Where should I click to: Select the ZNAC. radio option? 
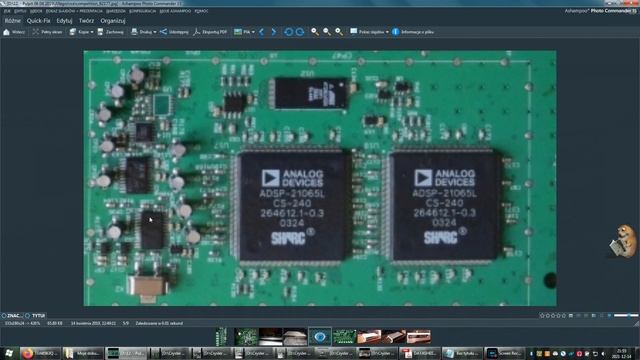click(4, 316)
